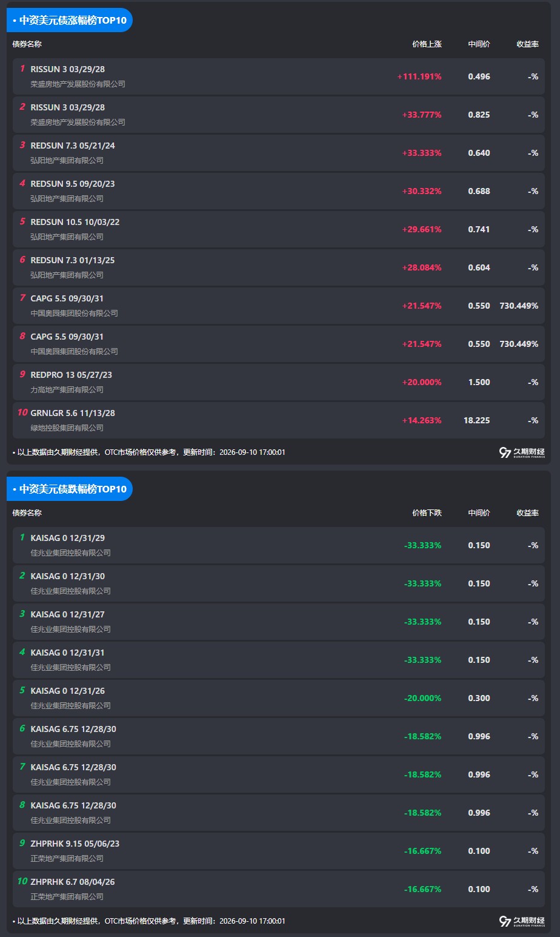Screen dimensions: 560x937
Task: Open the REDSUN 9.5 09/20/23 bond row
Action: 279,191
